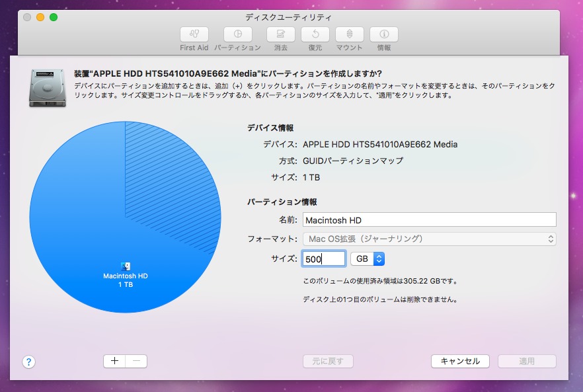Click the サイズ field showing 500
Image resolution: width=583 pixels, height=392 pixels.
point(324,258)
